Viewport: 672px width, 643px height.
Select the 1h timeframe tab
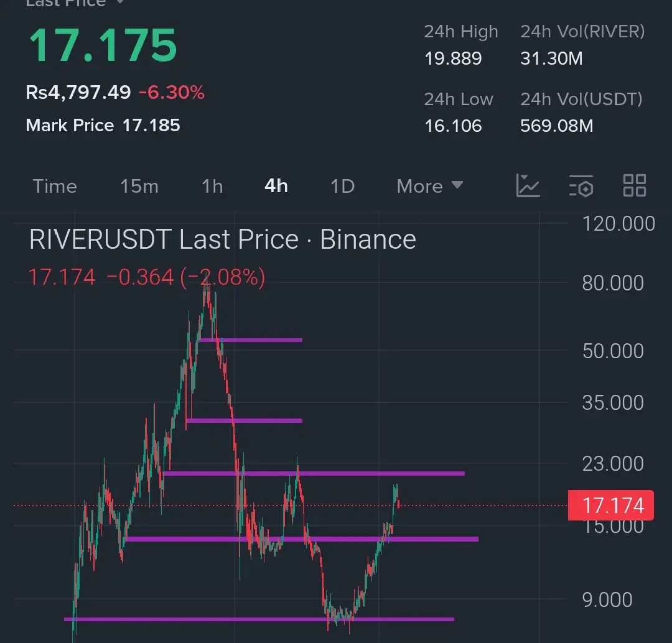(x=212, y=187)
